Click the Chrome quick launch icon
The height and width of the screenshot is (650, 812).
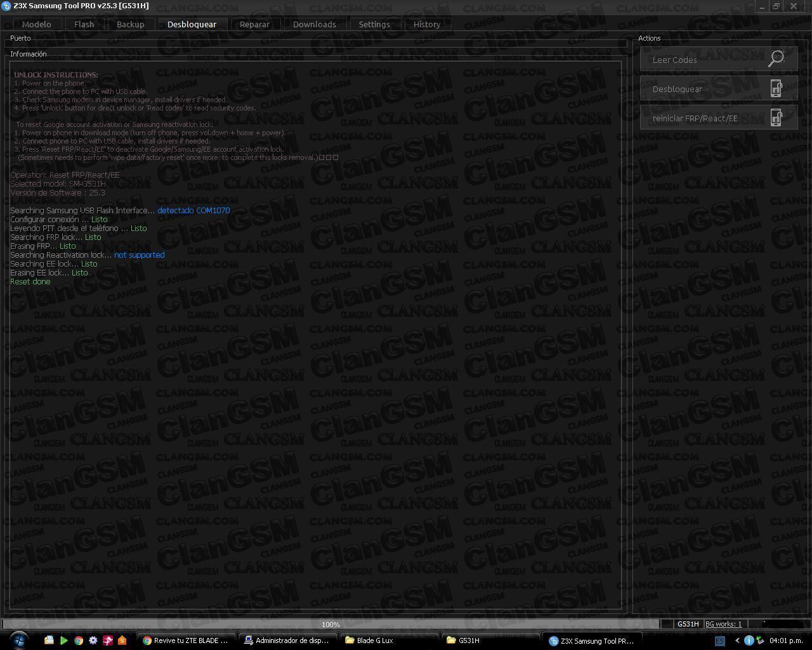79,640
